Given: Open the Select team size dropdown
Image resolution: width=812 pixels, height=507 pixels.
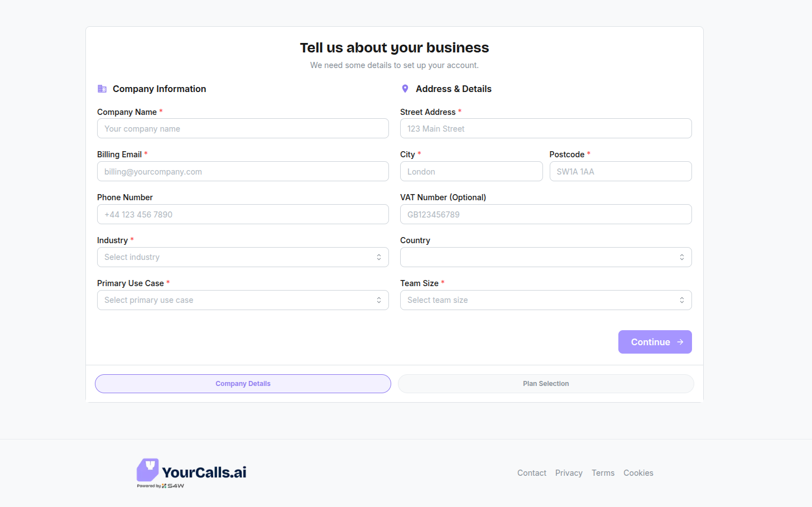Looking at the screenshot, I should [x=546, y=300].
